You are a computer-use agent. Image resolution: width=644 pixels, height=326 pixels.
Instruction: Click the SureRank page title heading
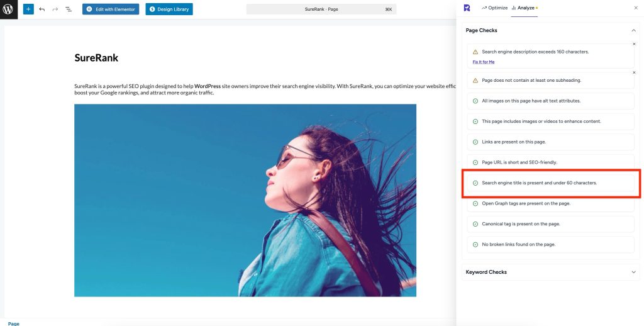click(96, 58)
